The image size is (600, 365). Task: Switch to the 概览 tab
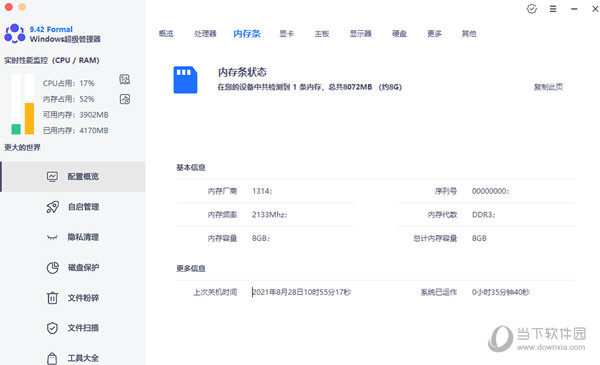pyautogui.click(x=166, y=34)
